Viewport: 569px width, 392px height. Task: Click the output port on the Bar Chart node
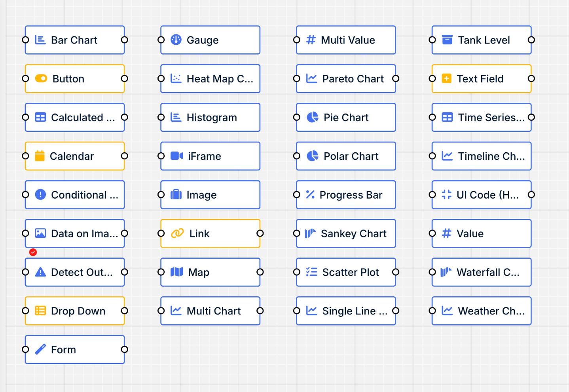coord(125,40)
